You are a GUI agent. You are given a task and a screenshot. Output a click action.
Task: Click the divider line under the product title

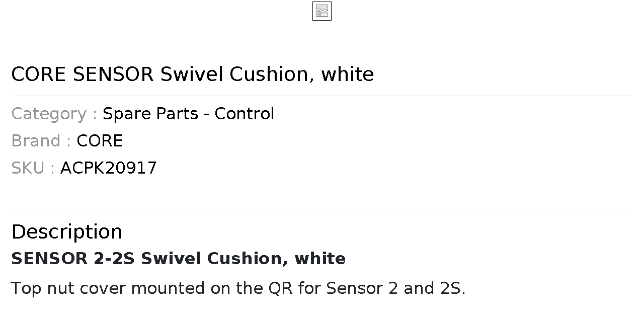pos(322,96)
